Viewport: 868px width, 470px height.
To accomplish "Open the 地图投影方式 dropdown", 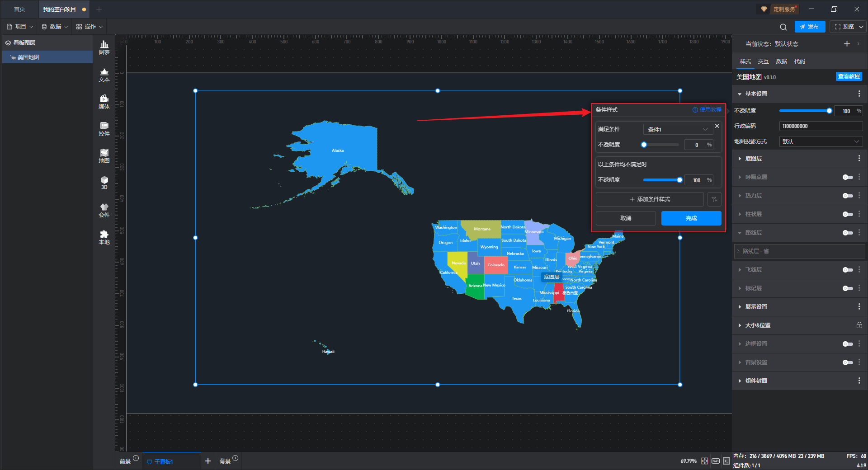I will point(821,141).
